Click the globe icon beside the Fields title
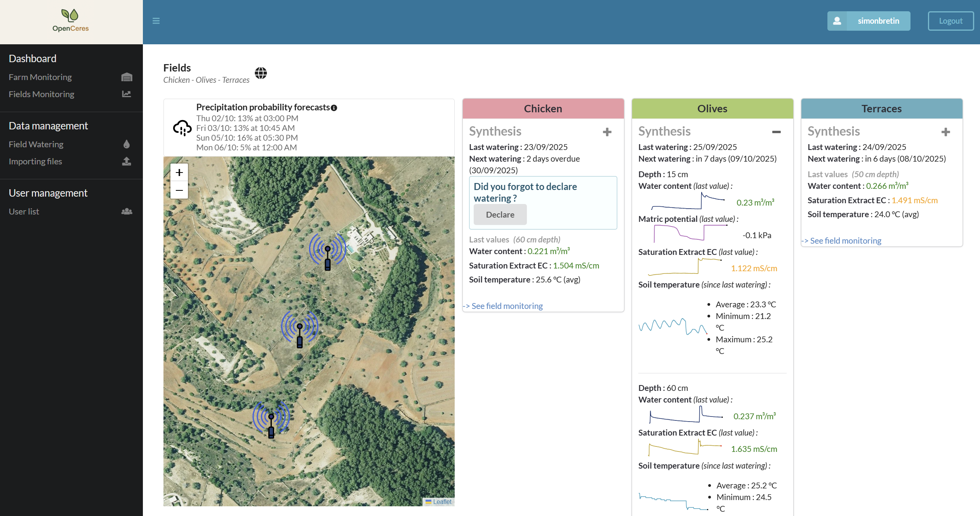The height and width of the screenshot is (516, 980). (x=261, y=73)
